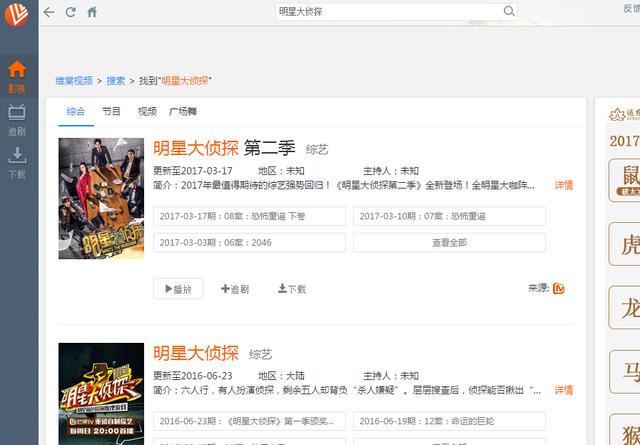Screen dimensions: 640x445
Task: Click the orange app logo
Action: (x=16, y=14)
